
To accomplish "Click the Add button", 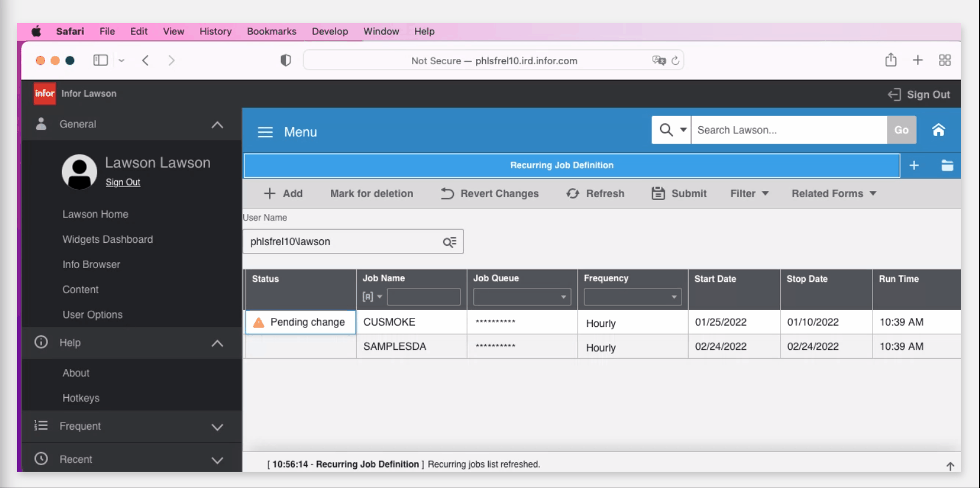I will 283,194.
